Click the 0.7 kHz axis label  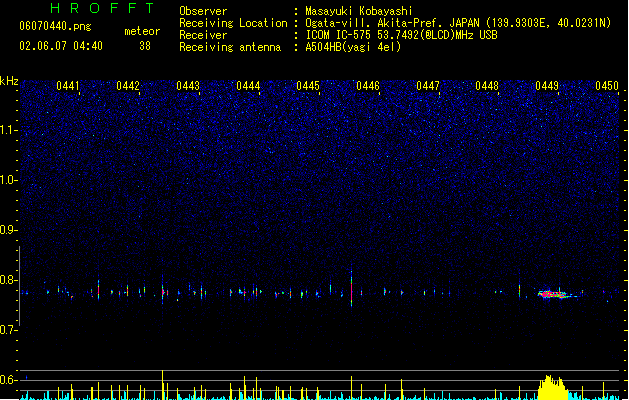8,330
